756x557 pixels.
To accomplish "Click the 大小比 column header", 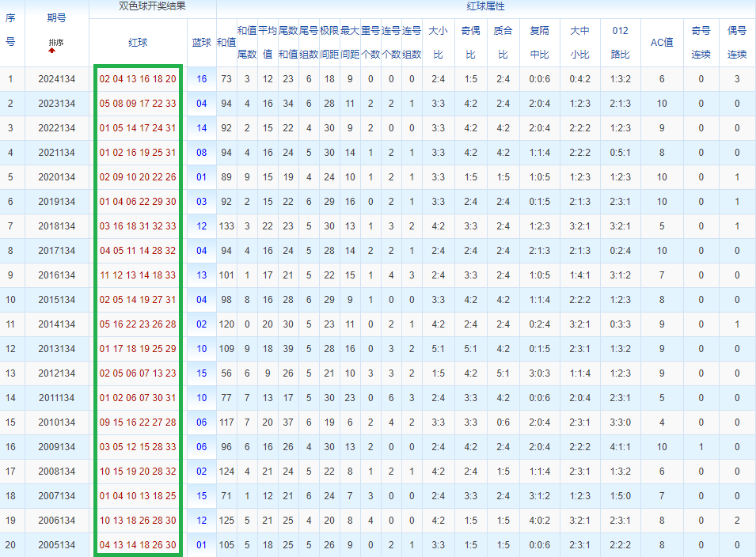I will click(438, 43).
